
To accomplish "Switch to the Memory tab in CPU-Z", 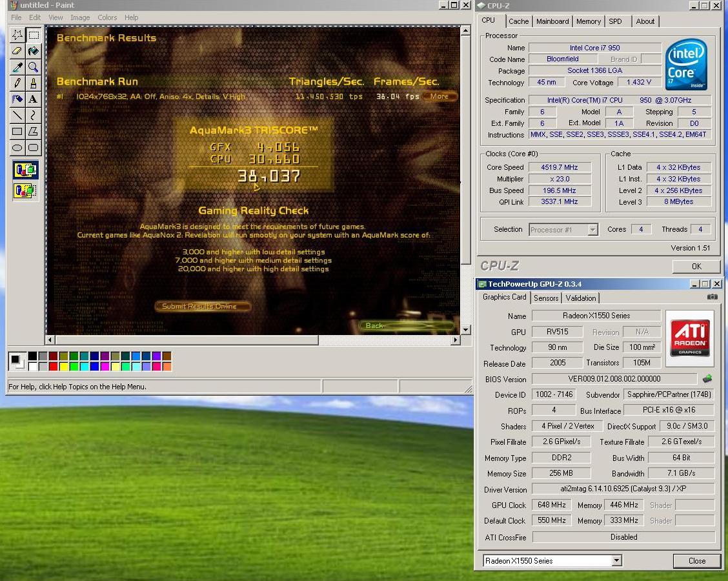I will click(x=588, y=21).
